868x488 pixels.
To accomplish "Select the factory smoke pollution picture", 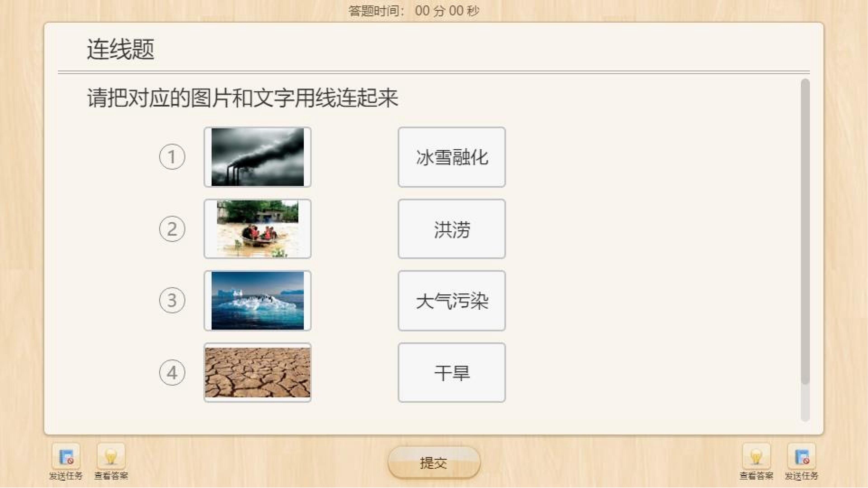I will (257, 157).
